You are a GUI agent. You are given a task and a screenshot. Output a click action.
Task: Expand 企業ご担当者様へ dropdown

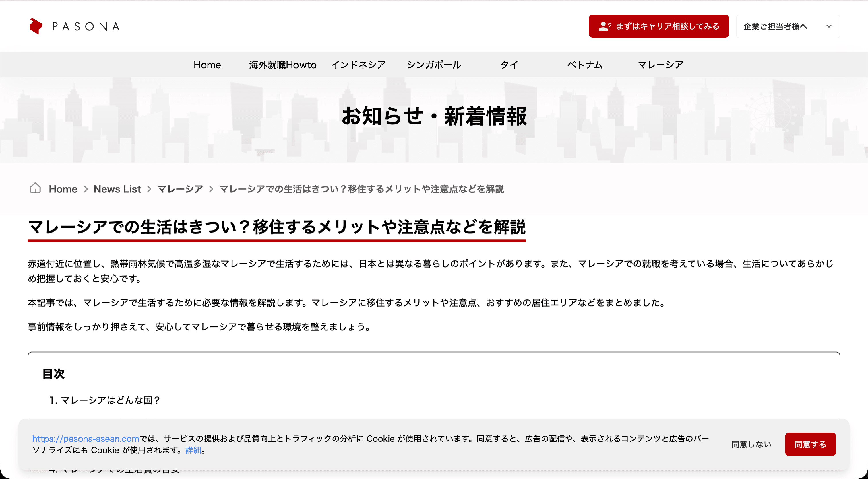tap(788, 26)
